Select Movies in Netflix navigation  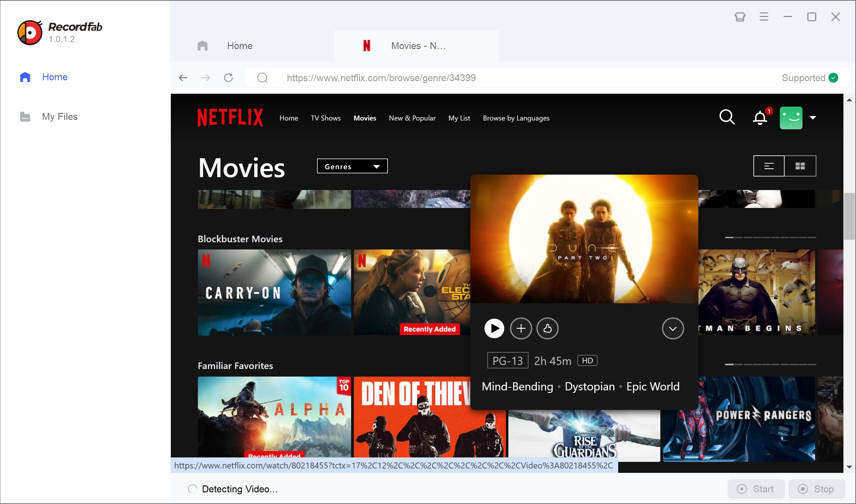(365, 118)
